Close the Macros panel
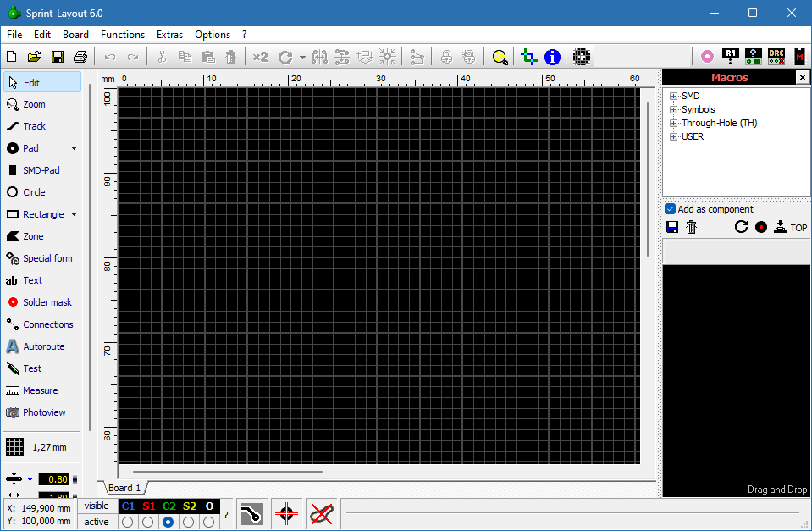This screenshot has width=812, height=531. point(802,77)
